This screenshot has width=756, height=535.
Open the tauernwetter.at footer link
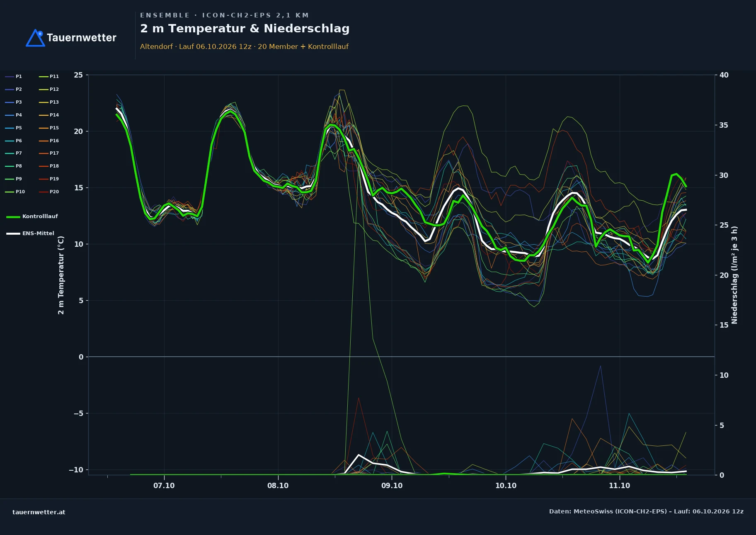coord(39,512)
